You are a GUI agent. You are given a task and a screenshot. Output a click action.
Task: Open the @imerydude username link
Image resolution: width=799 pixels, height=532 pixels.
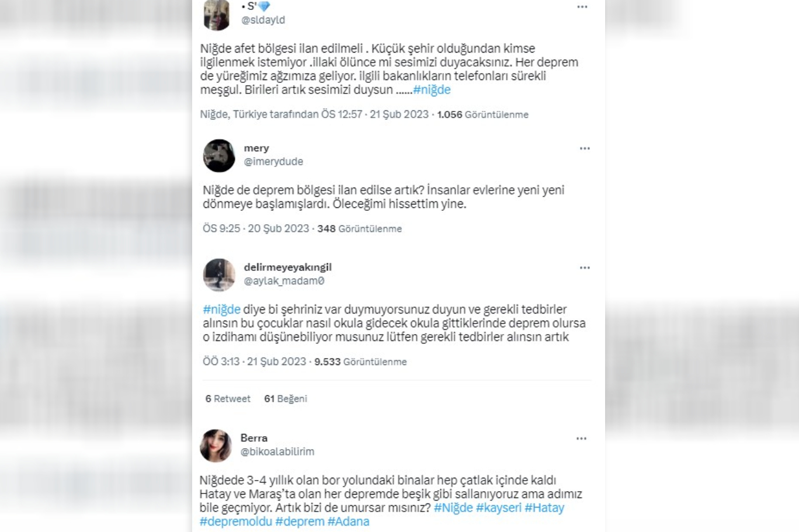[x=273, y=162]
